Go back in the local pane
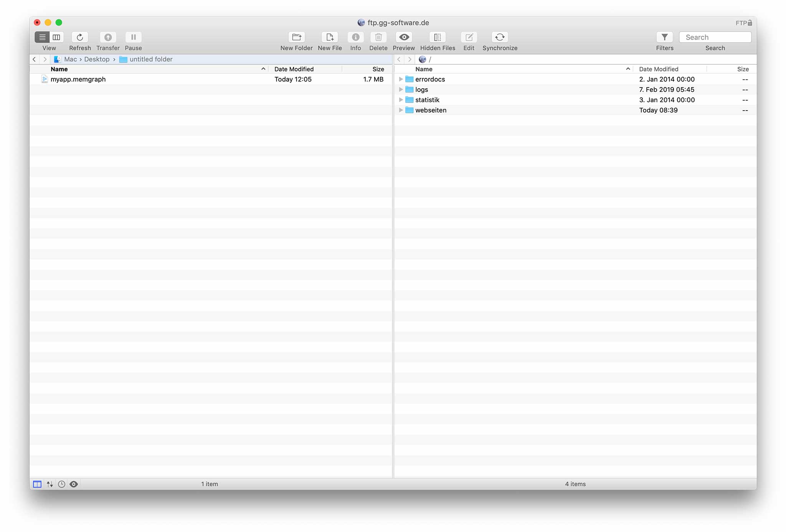 (35, 59)
